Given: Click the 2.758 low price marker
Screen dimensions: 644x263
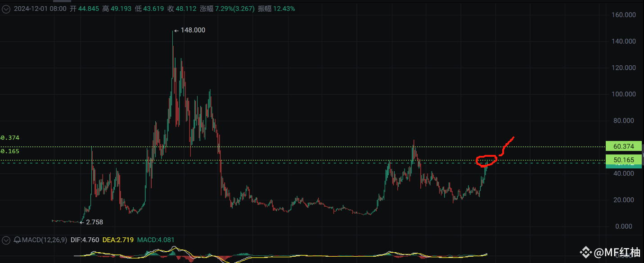Looking at the screenshot, I should pos(94,222).
